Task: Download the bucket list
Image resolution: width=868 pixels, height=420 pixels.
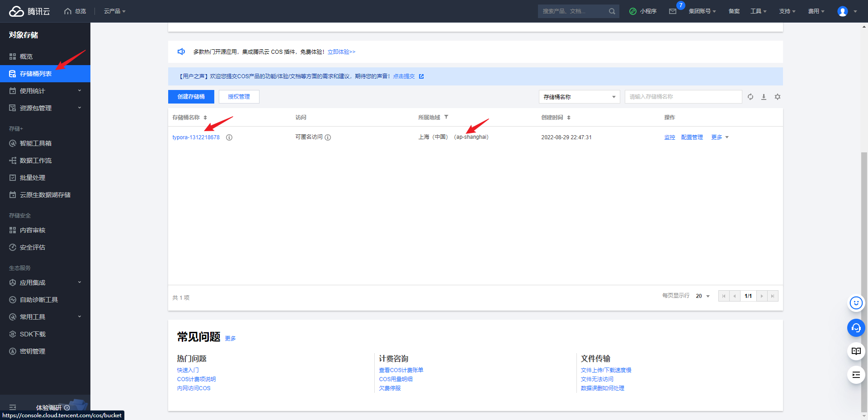Action: pyautogui.click(x=764, y=97)
